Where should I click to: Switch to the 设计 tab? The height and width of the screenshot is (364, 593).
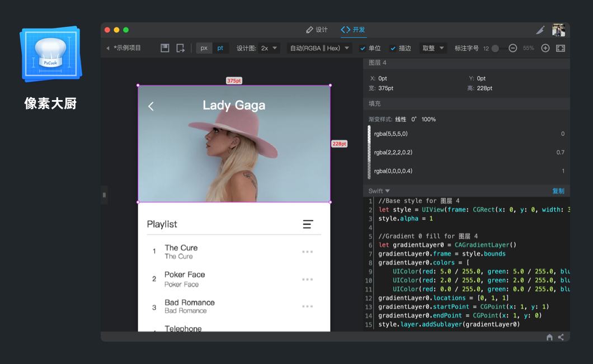tap(317, 30)
